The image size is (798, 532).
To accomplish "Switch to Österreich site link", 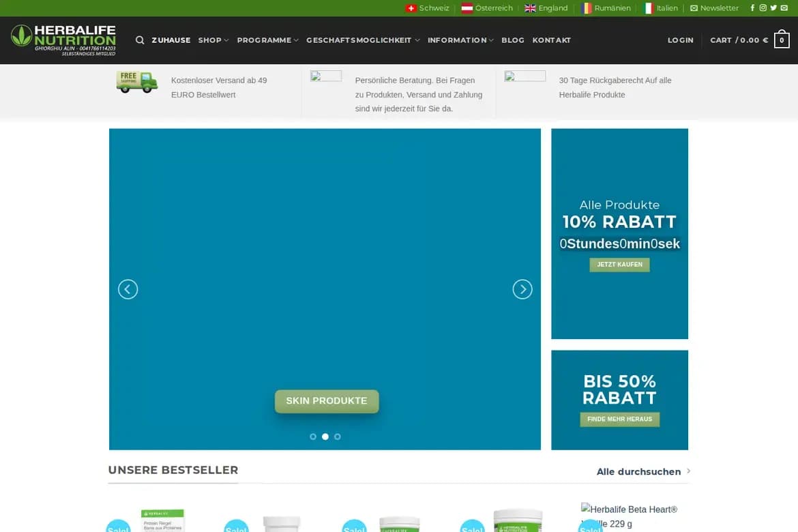I will [x=494, y=8].
